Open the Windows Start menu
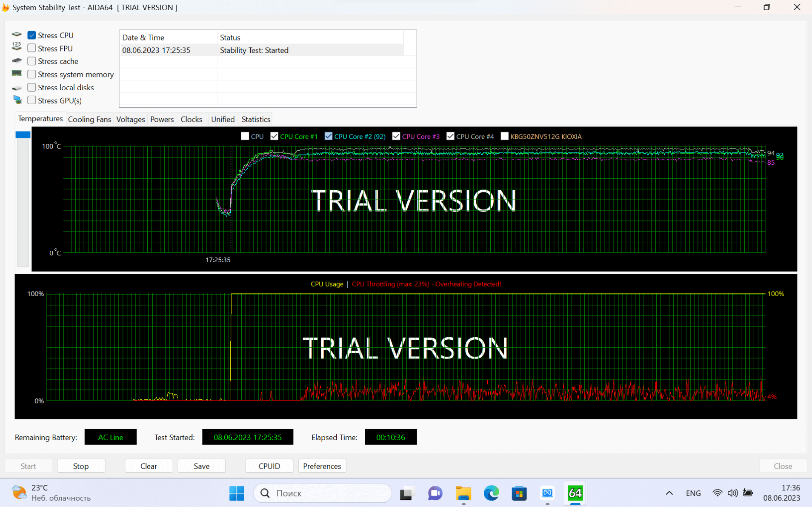The height and width of the screenshot is (507, 812). point(237,493)
